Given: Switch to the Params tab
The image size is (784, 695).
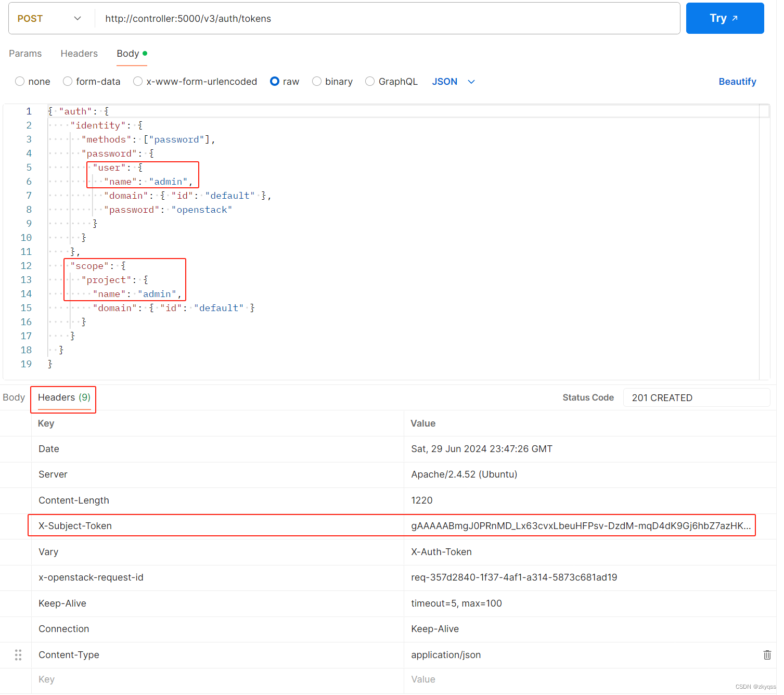Looking at the screenshot, I should 25,54.
